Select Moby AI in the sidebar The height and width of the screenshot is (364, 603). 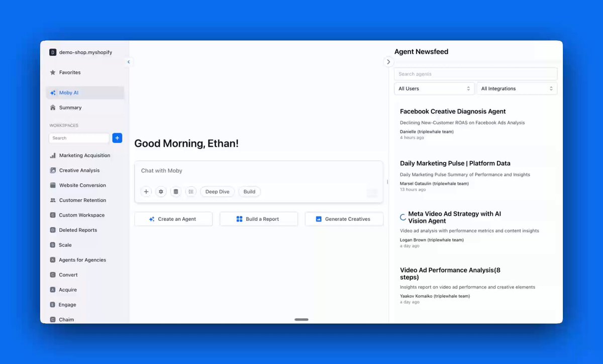point(85,93)
